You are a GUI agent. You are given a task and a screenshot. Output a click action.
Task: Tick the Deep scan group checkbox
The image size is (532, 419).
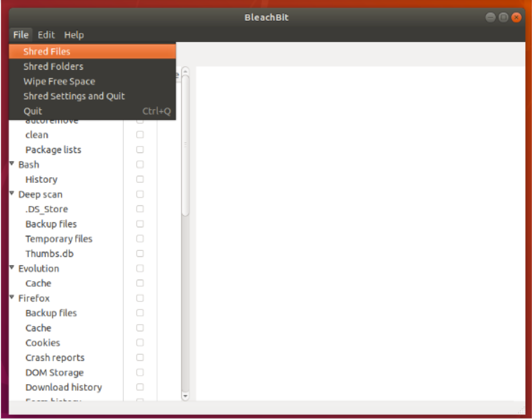pyautogui.click(x=140, y=194)
